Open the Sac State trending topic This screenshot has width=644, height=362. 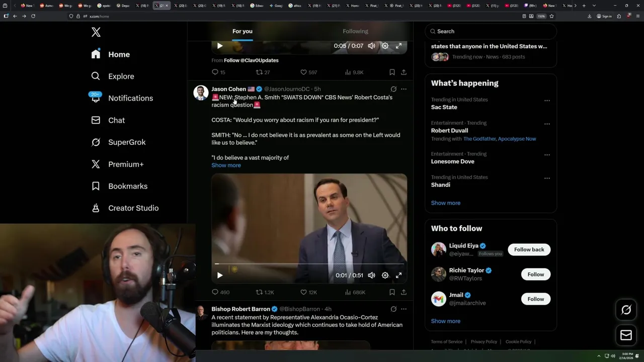tap(444, 107)
